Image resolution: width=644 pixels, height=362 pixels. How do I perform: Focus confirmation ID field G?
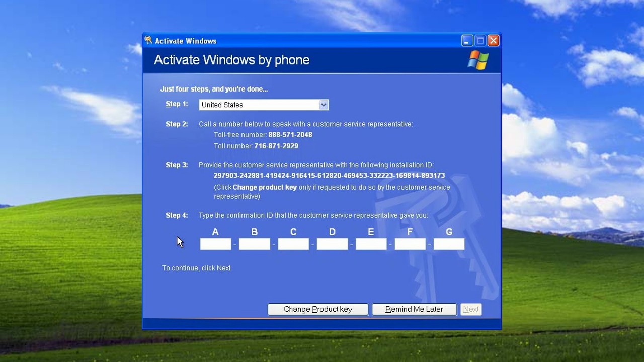click(449, 244)
